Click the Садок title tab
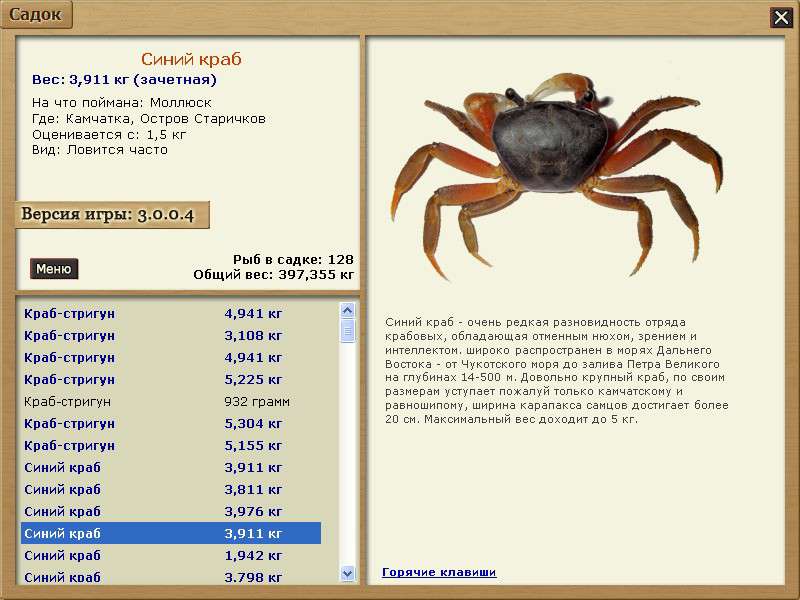Screen dimensions: 800x600 coord(35,15)
